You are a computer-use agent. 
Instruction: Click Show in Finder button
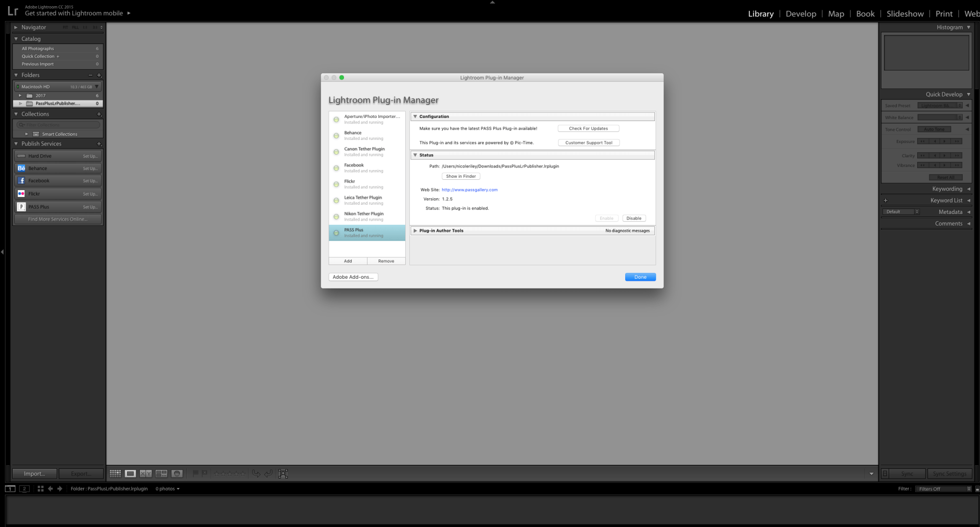point(461,176)
